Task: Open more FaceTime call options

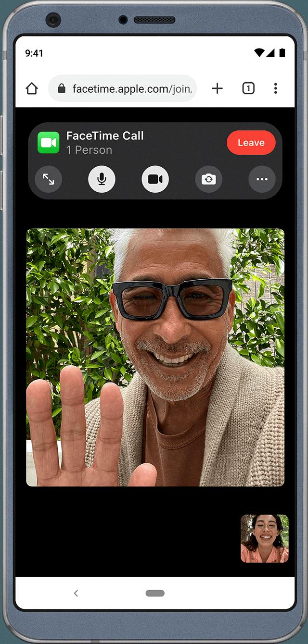Action: pyautogui.click(x=262, y=179)
